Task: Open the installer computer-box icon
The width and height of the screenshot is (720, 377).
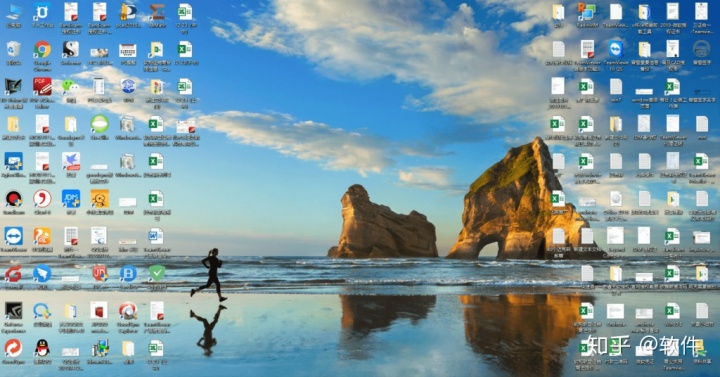Action: 99,348
